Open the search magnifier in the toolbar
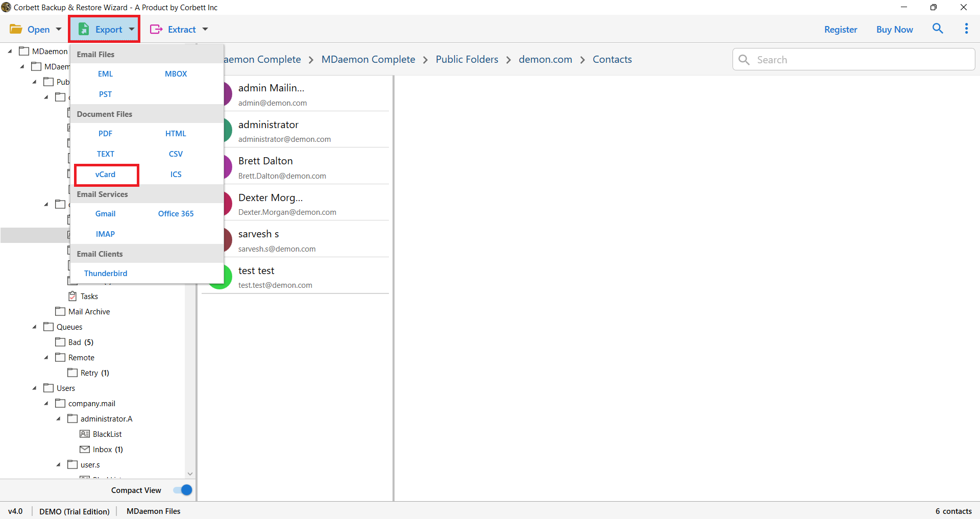Viewport: 980px width, 519px height. pos(938,29)
